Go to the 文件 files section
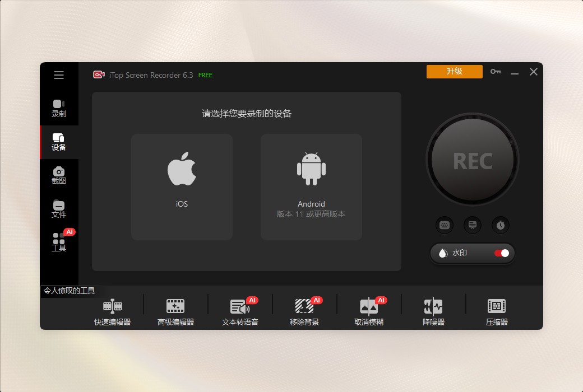 (x=59, y=208)
